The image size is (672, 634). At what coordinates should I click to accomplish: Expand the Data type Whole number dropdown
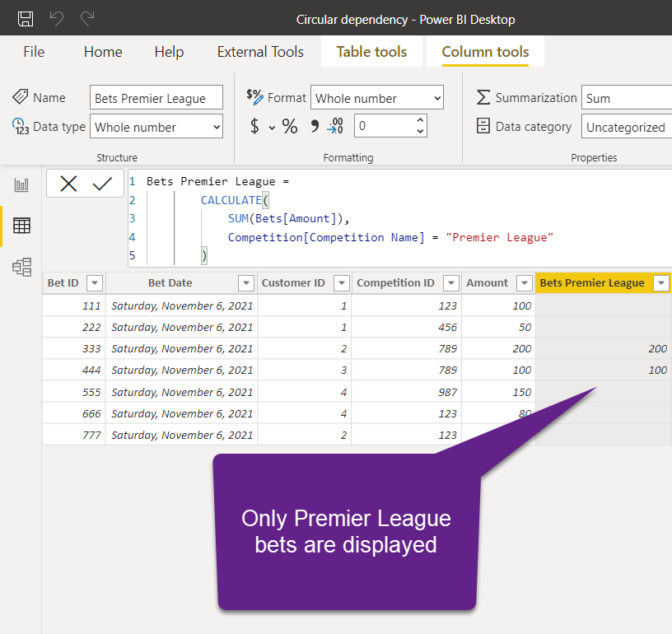156,126
